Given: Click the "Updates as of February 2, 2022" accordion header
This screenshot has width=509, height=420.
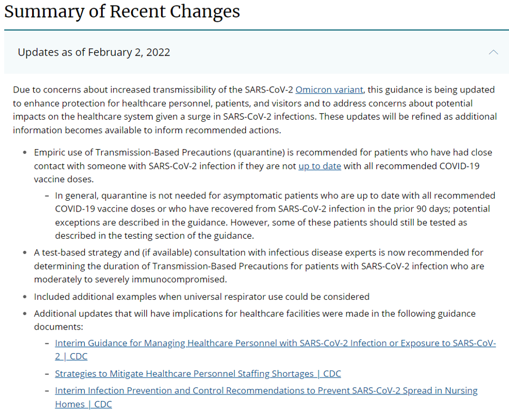Looking at the screenshot, I should click(x=94, y=52).
